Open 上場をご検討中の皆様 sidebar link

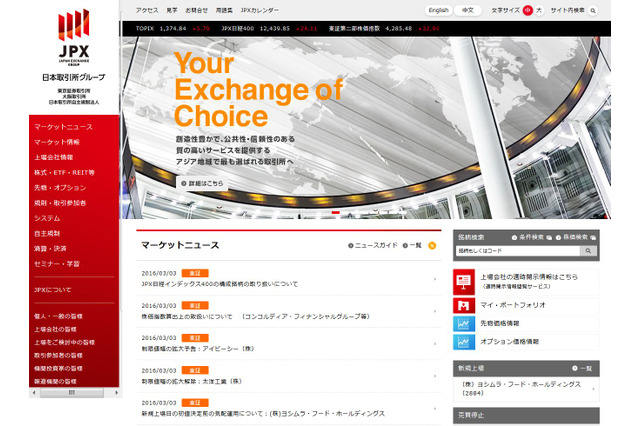click(x=64, y=342)
